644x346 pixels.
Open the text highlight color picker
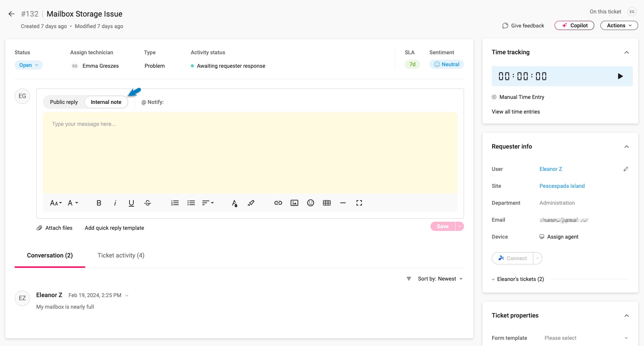click(251, 203)
